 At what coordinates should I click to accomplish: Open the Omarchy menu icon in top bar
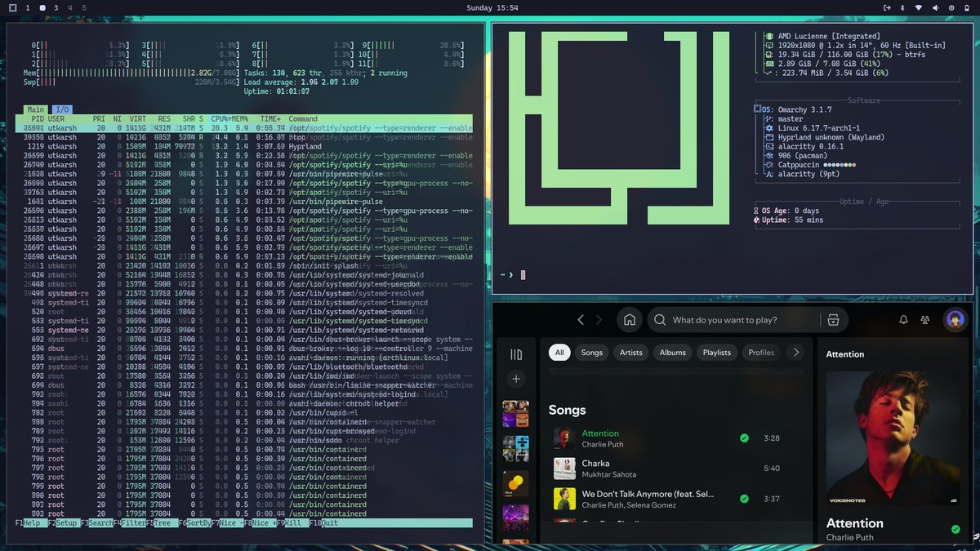point(12,7)
